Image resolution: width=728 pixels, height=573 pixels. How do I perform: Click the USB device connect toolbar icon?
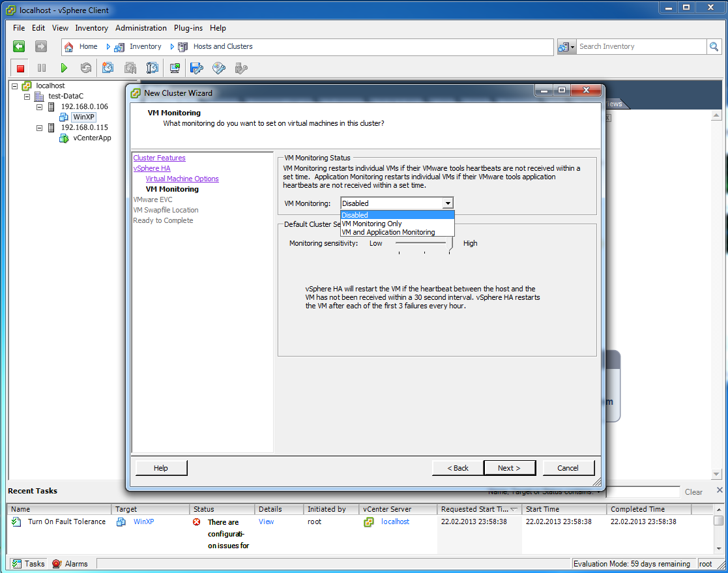pyautogui.click(x=241, y=68)
